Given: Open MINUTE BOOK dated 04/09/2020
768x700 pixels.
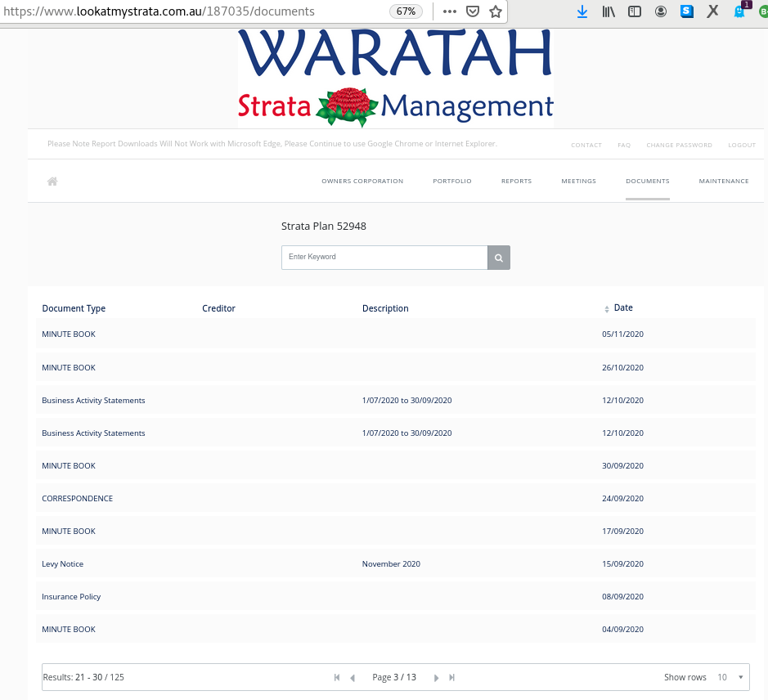Looking at the screenshot, I should click(395, 630).
